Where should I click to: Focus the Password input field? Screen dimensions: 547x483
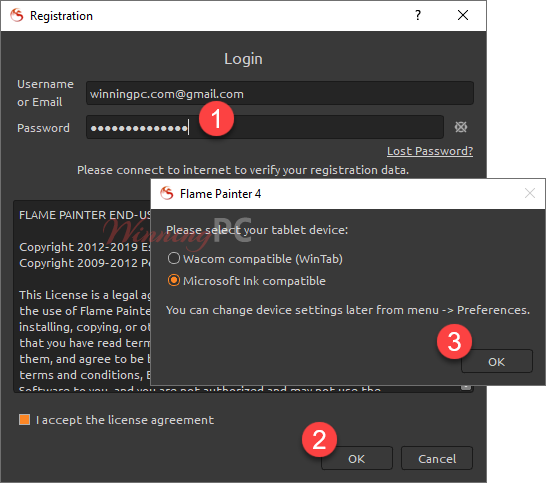coord(265,127)
